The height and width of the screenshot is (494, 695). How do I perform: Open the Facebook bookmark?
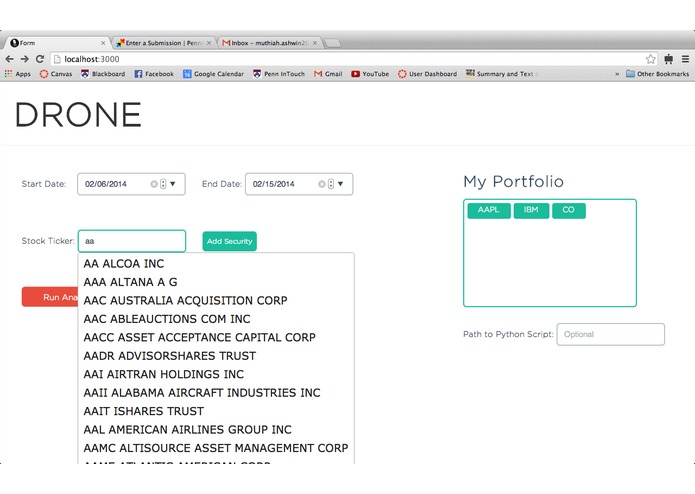click(154, 74)
